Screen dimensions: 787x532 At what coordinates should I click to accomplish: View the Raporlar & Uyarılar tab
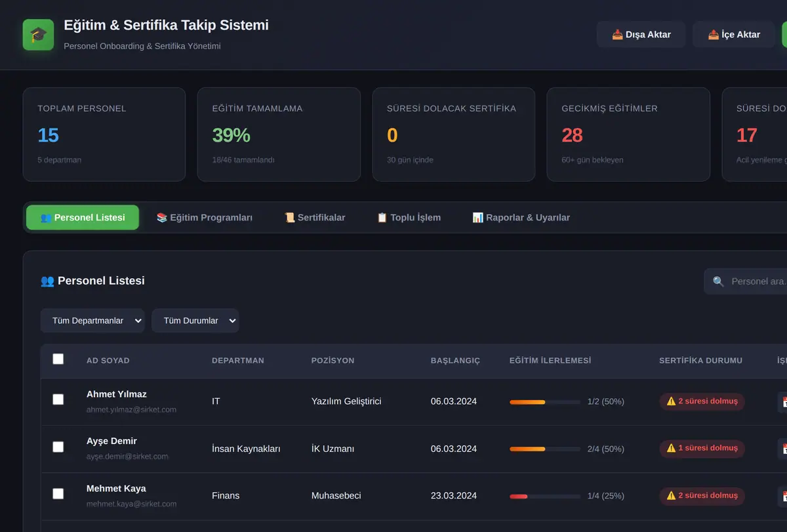point(521,218)
